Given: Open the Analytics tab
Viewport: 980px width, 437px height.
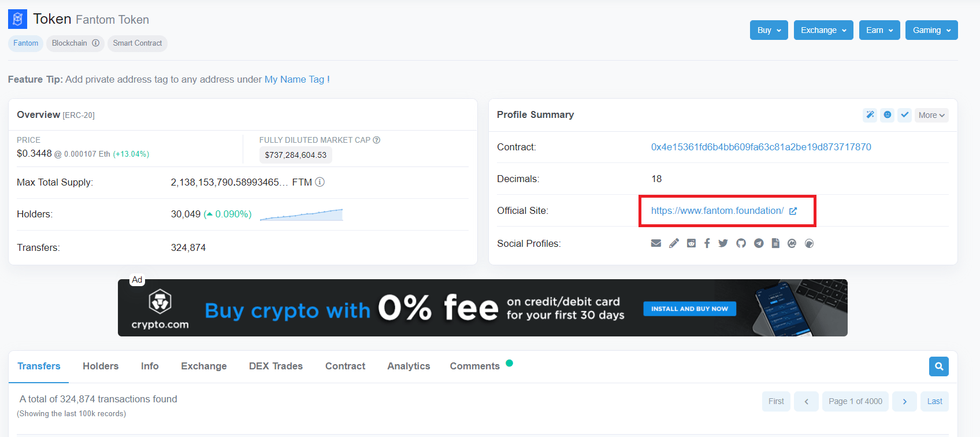Looking at the screenshot, I should point(409,366).
